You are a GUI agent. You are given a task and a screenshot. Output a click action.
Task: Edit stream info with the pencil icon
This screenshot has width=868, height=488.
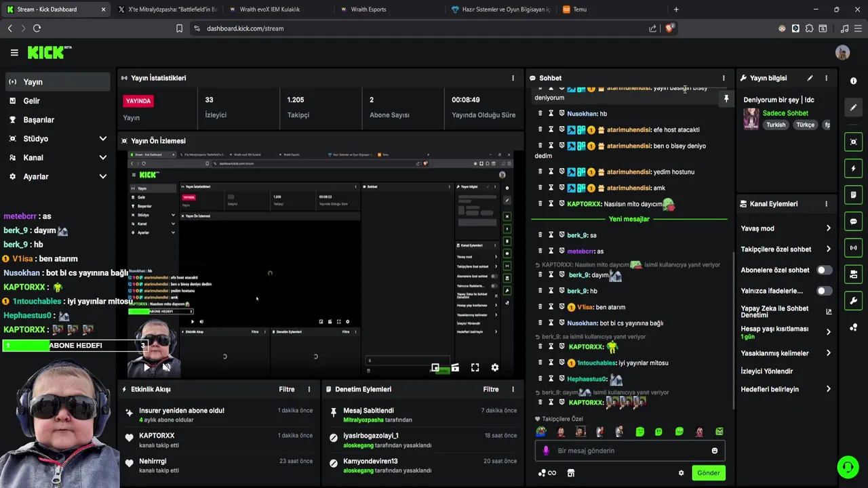810,78
